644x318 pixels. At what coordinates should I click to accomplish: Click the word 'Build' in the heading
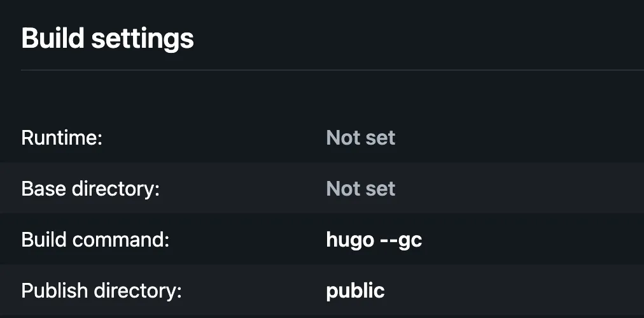coord(53,39)
